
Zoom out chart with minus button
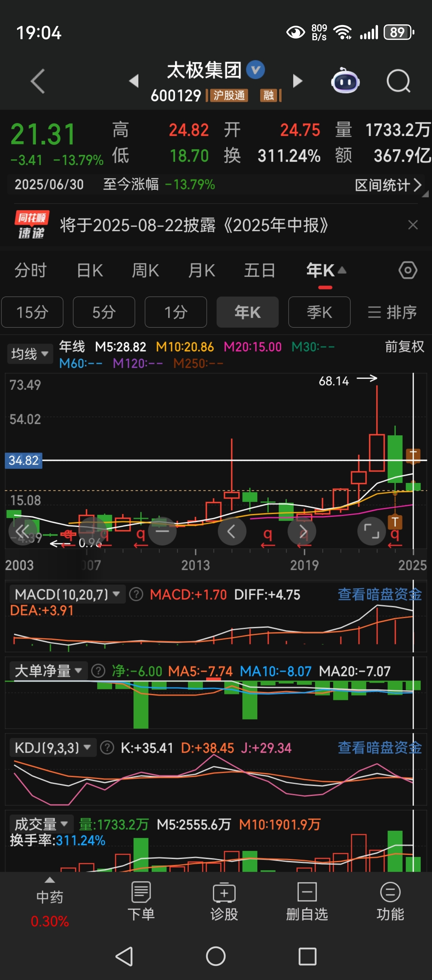point(162,531)
